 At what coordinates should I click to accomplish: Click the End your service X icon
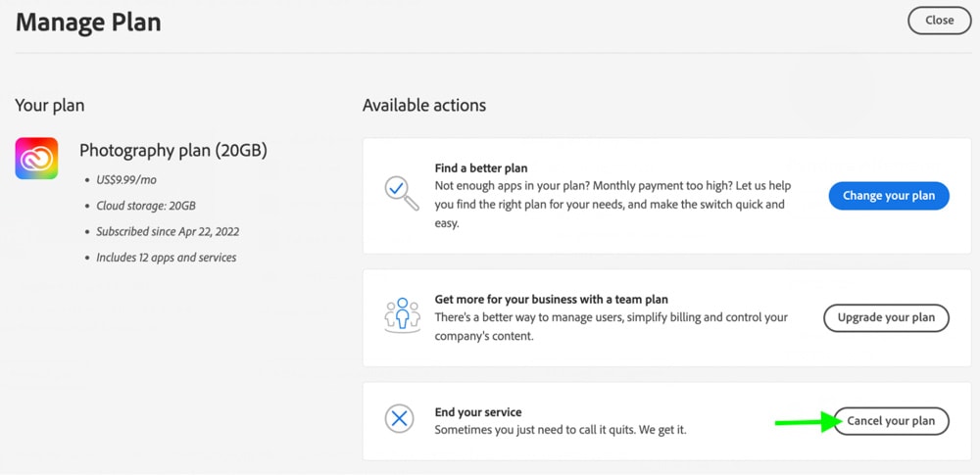pos(400,419)
